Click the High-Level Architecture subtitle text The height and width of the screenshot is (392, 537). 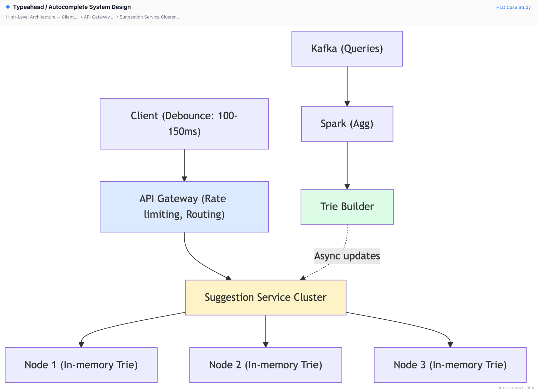click(93, 17)
